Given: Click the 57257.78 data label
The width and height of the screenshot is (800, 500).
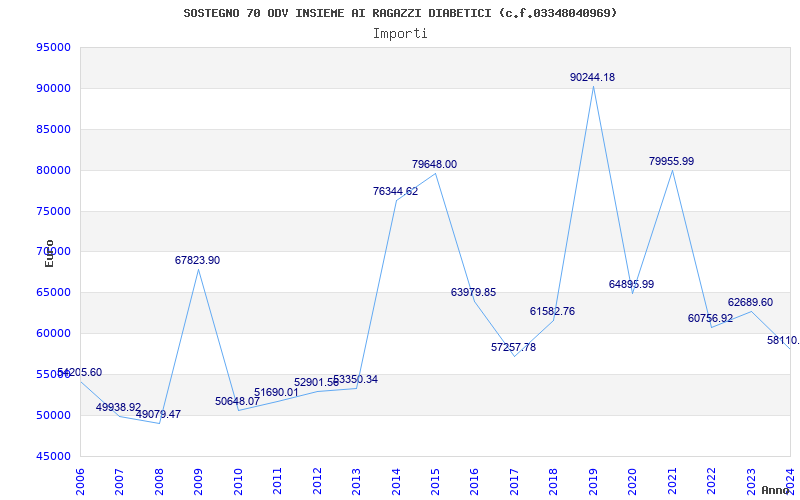Looking at the screenshot, I should point(514,347).
